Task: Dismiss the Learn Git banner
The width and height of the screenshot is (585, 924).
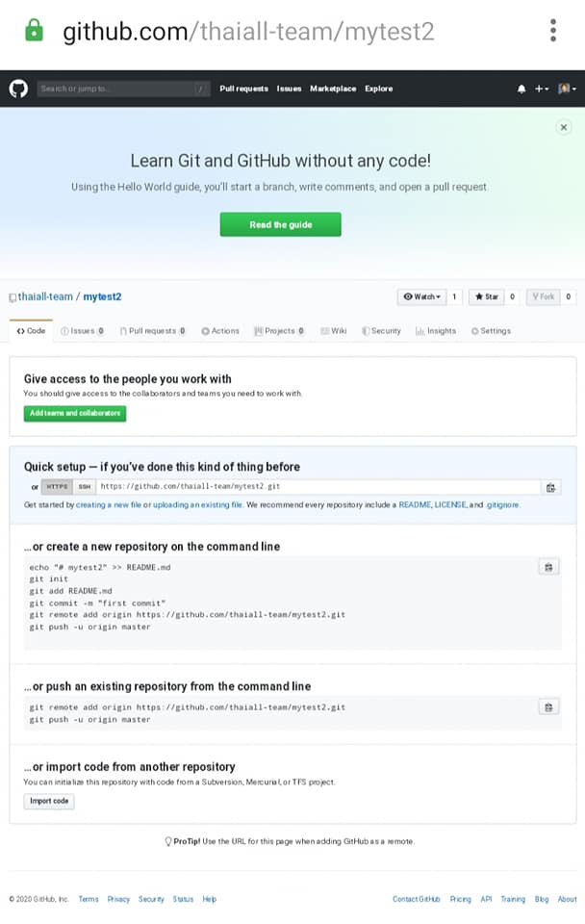Action: click(564, 127)
